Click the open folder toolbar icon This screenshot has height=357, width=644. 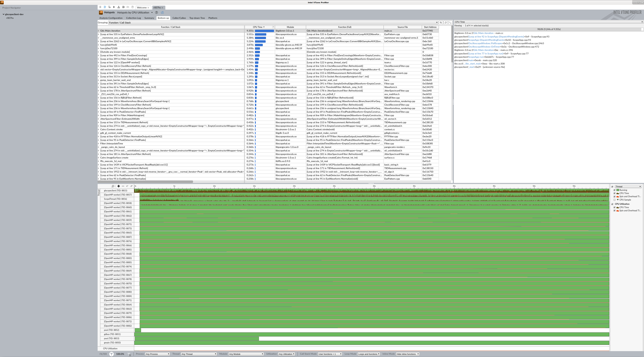[128, 7]
